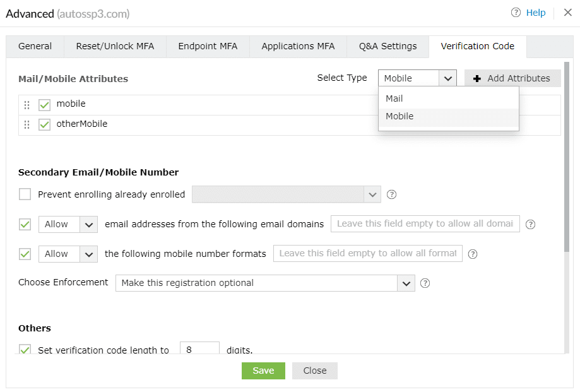Click plus icon on Add Attributes
Screen dimensions: 580x392
click(477, 79)
